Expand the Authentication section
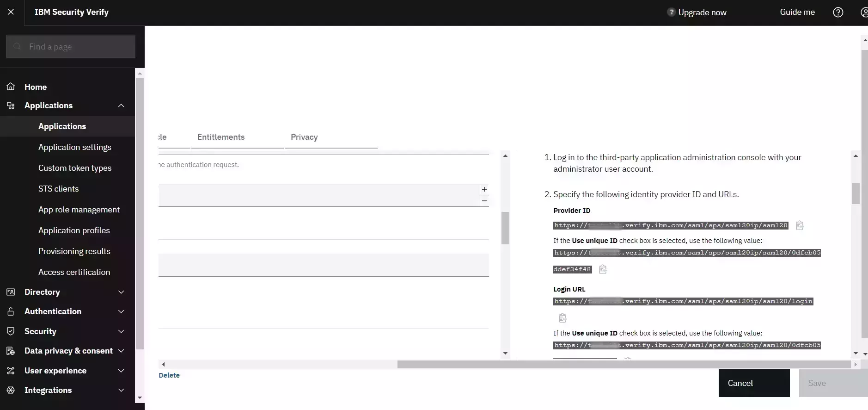Viewport: 868px width, 410px height. coord(121,311)
